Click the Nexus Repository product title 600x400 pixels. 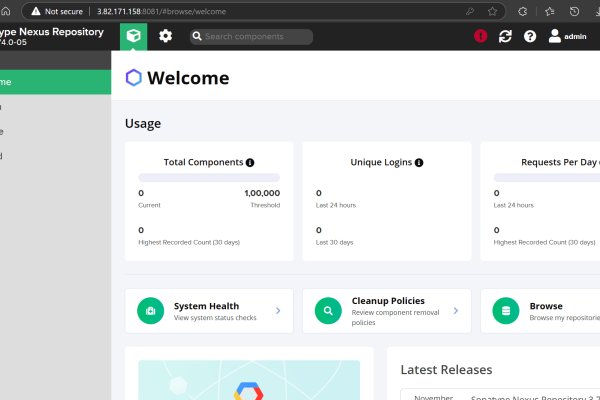click(52, 32)
